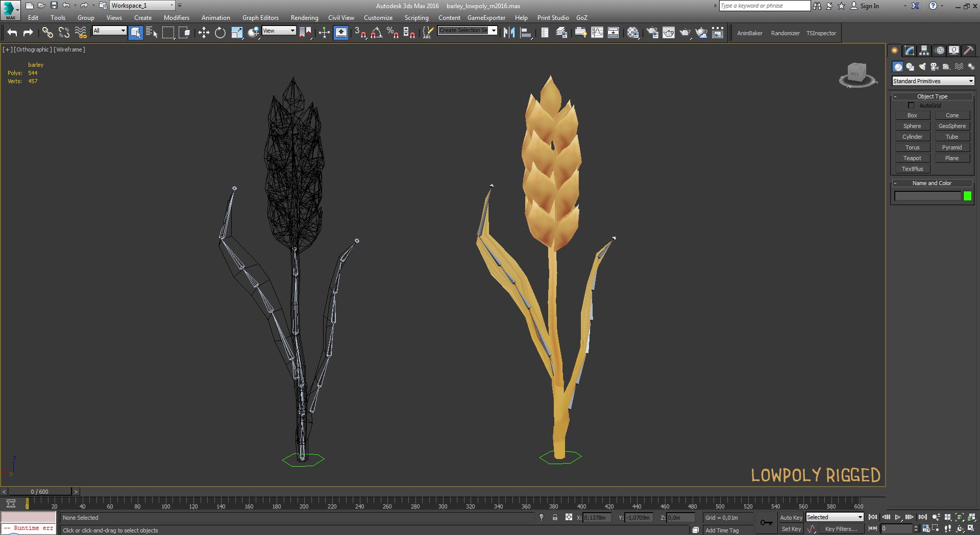Open Create Selection Set dropdown
Image resolution: width=980 pixels, height=535 pixels.
click(x=468, y=31)
